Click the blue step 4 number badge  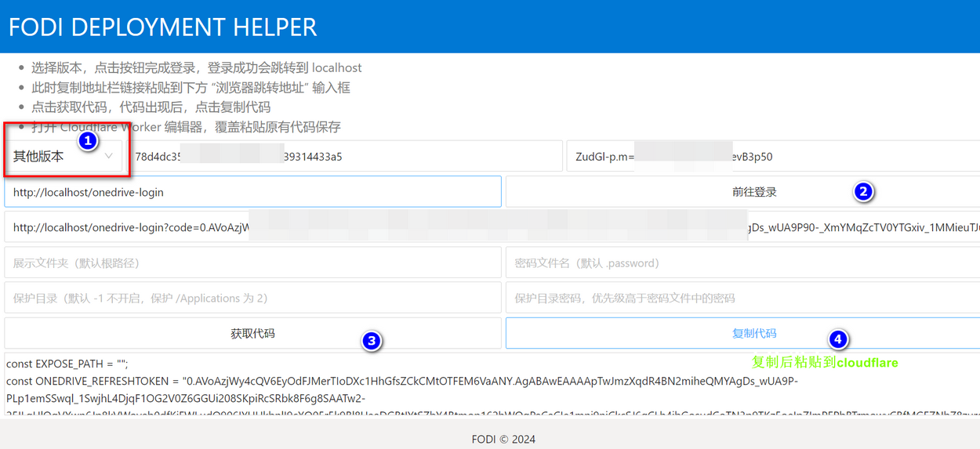(838, 339)
